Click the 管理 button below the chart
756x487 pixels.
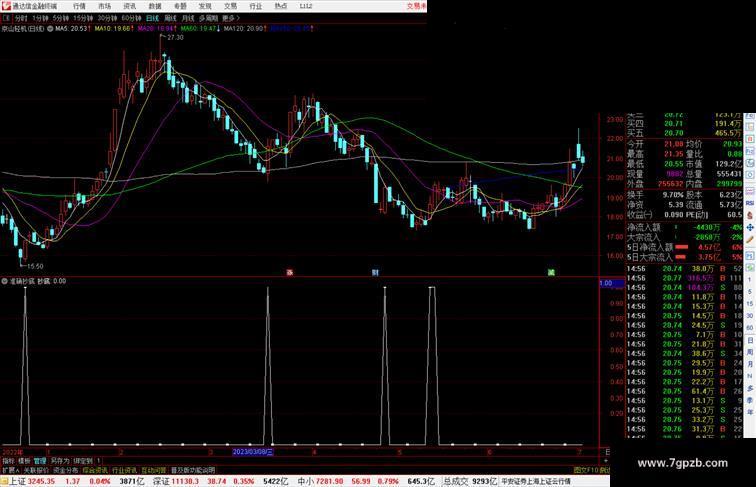40,461
